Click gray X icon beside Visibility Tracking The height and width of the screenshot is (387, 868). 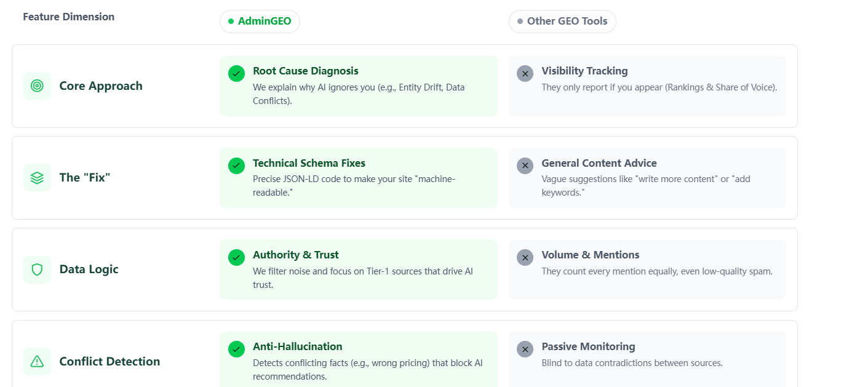(x=525, y=73)
